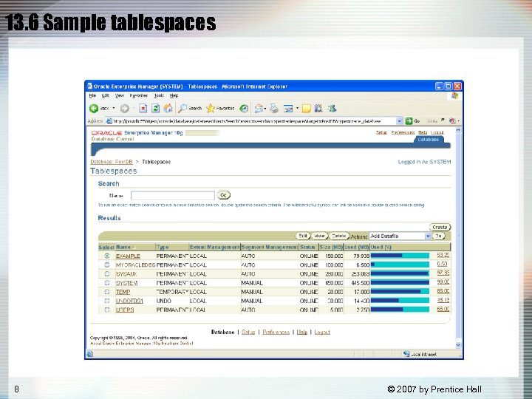Select the EXAMPLE tablespace radio button
The width and height of the screenshot is (532, 399).
click(107, 256)
